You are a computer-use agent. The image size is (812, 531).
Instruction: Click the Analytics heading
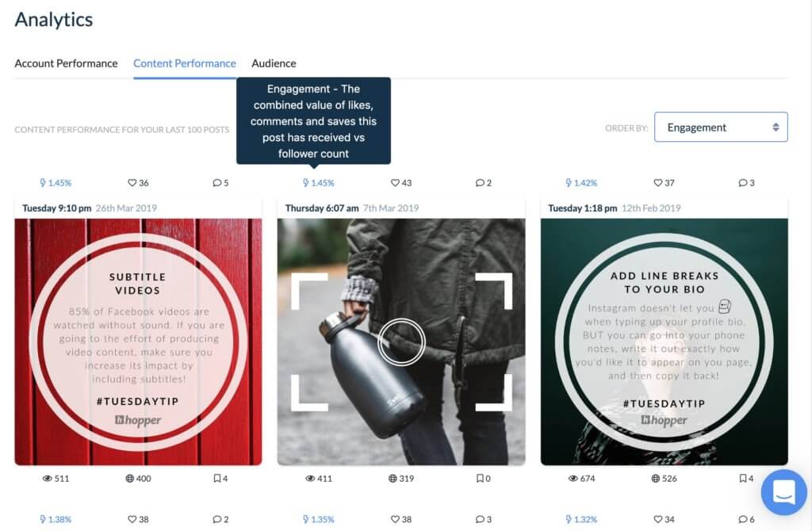point(52,20)
